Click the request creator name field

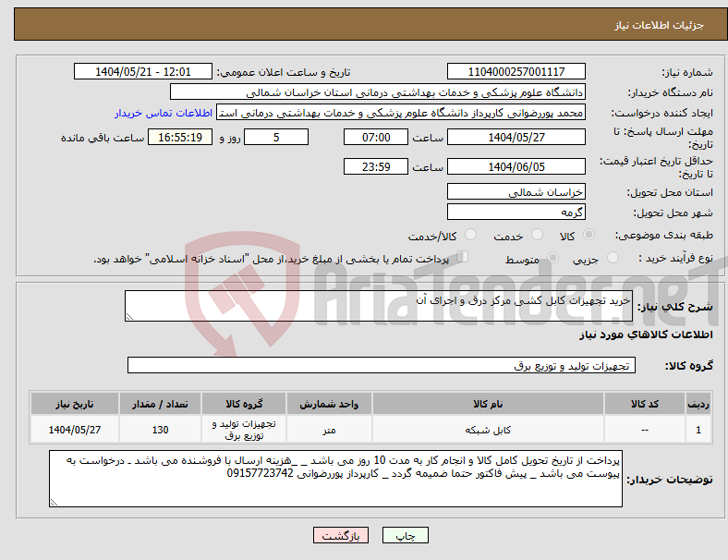(x=401, y=113)
